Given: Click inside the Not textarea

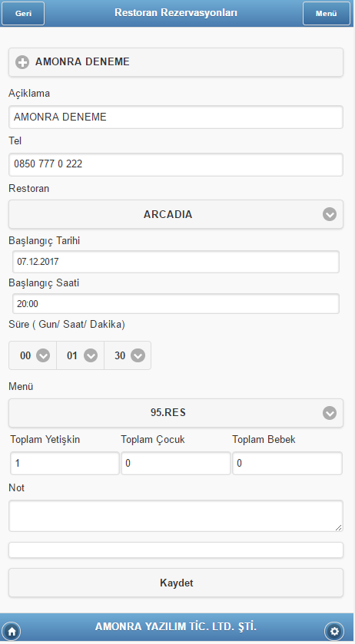Looking at the screenshot, I should pyautogui.click(x=176, y=516).
